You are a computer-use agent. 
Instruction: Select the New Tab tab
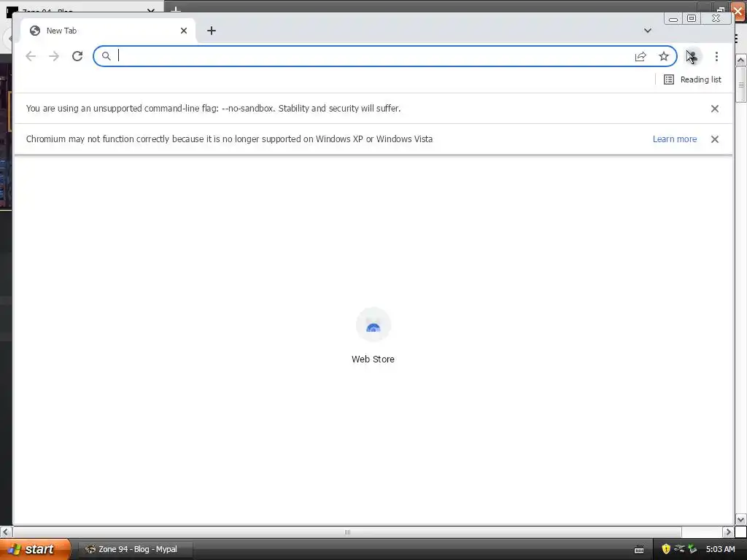[x=108, y=31]
